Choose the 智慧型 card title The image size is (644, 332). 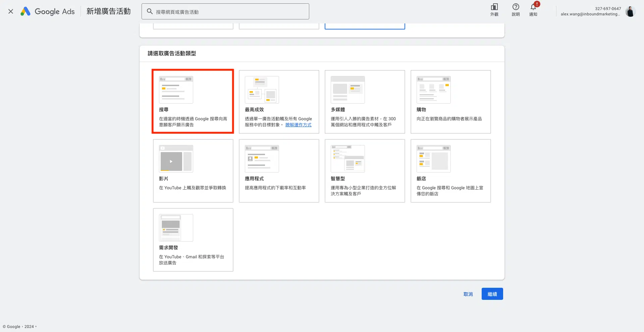tap(338, 179)
